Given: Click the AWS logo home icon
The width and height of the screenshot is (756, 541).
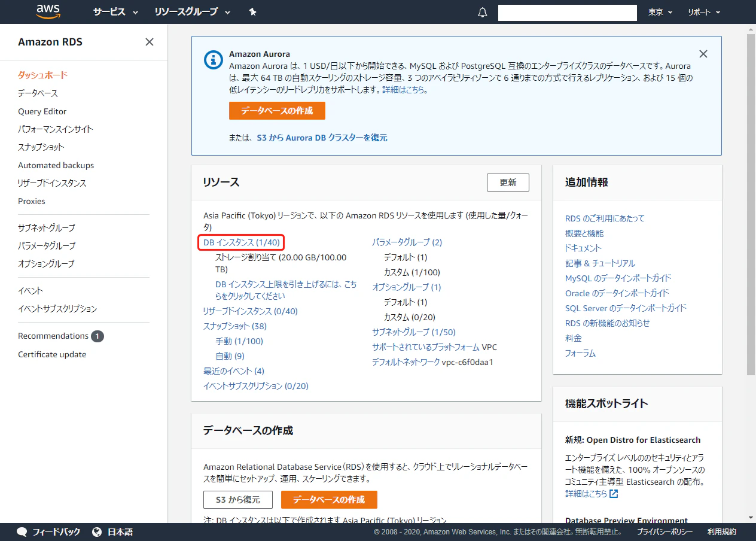Looking at the screenshot, I should 48,11.
